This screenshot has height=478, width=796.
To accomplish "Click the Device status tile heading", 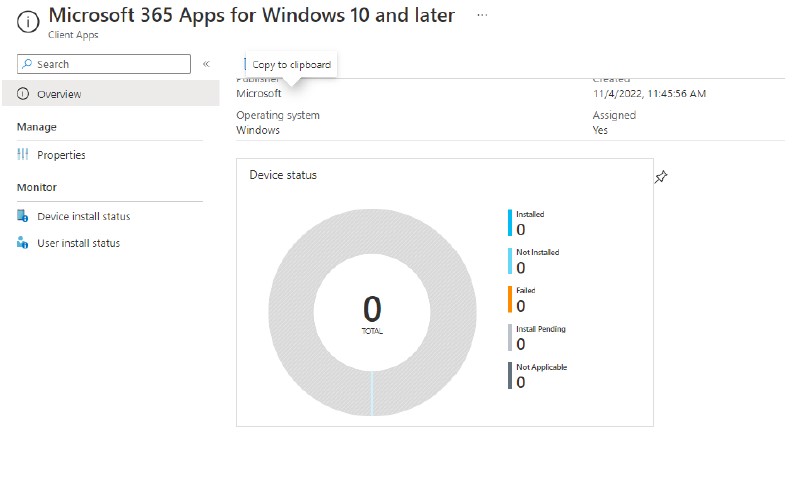I will [283, 175].
